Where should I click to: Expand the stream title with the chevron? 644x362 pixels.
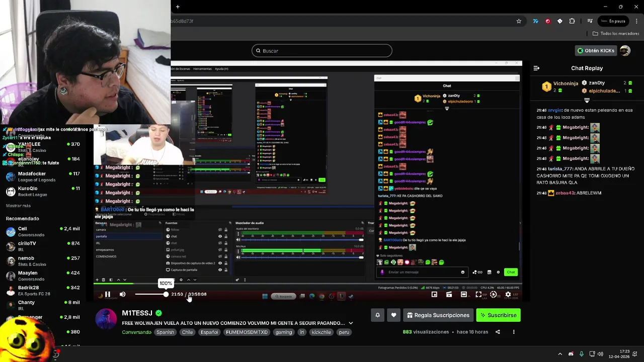(x=351, y=323)
